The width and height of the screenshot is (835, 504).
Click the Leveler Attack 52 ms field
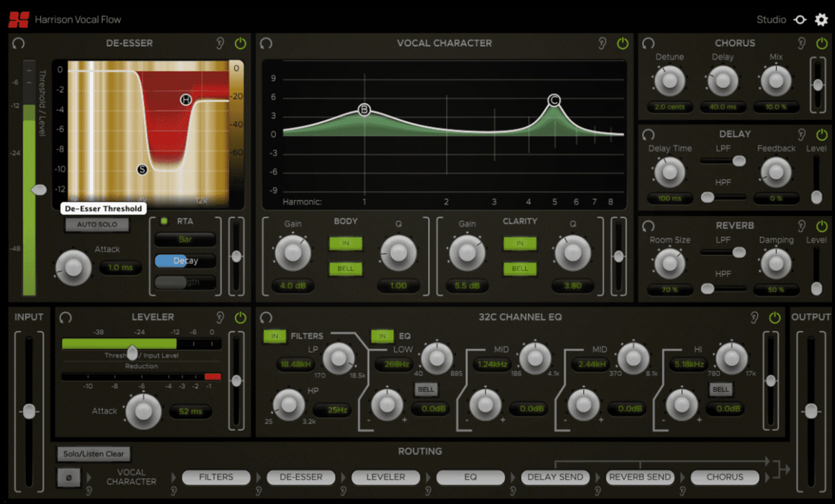[191, 411]
